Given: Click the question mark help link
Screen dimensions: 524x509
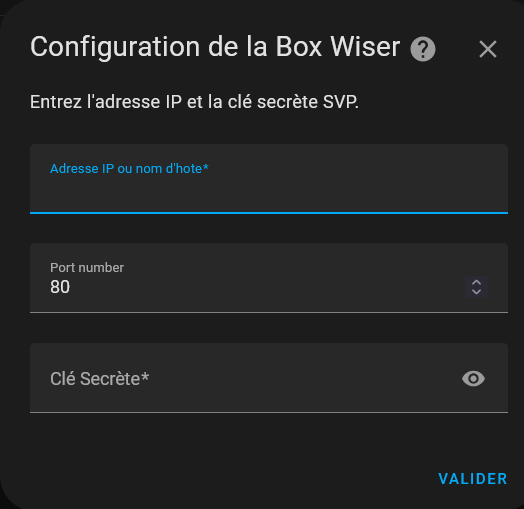Looking at the screenshot, I should [x=423, y=49].
